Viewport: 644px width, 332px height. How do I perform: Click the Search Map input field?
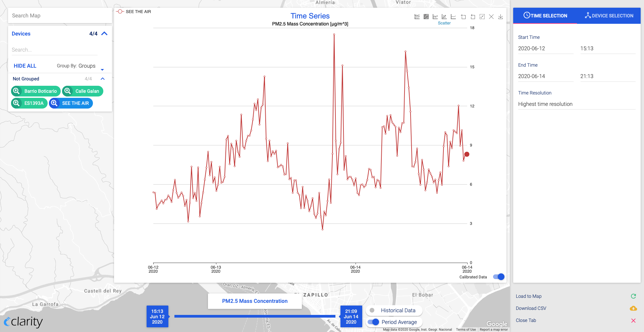click(x=60, y=16)
